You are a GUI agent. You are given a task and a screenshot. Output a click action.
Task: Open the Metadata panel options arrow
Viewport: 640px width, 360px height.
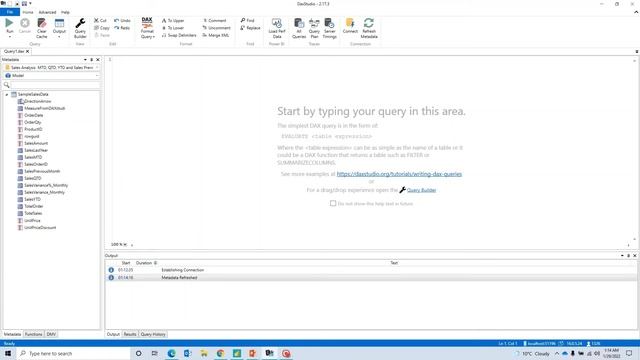(85, 60)
